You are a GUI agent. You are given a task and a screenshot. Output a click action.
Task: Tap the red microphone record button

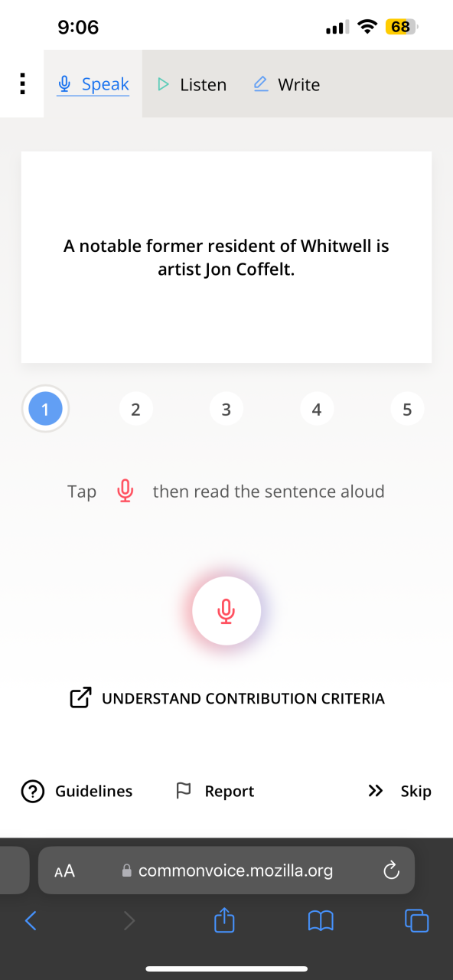[226, 610]
